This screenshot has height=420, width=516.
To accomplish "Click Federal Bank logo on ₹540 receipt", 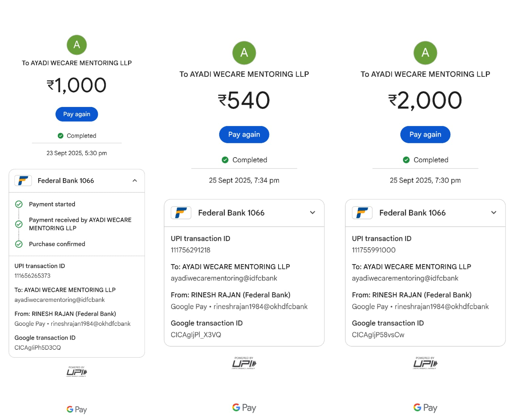I will 181,213.
